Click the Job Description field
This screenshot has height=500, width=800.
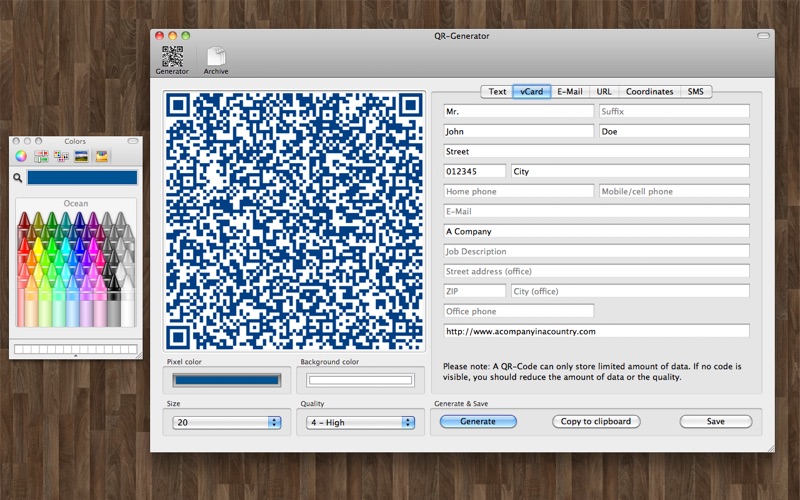click(596, 251)
